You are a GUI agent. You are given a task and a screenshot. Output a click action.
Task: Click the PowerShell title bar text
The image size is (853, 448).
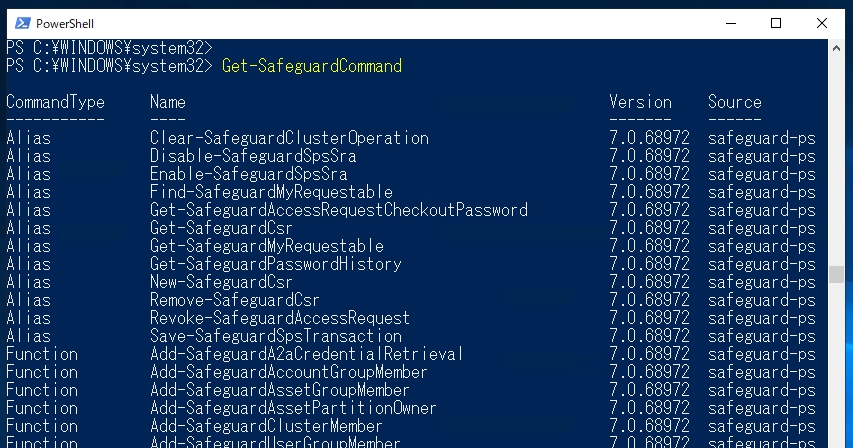[65, 24]
